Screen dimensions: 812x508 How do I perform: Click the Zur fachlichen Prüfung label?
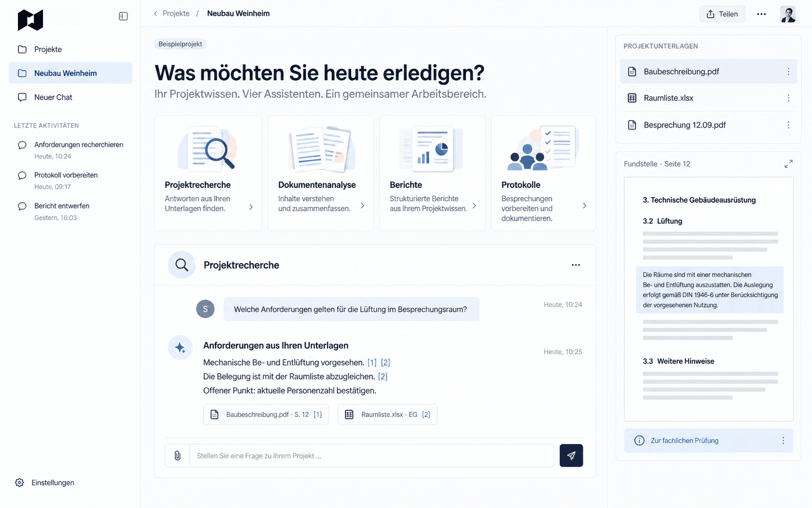coord(685,440)
